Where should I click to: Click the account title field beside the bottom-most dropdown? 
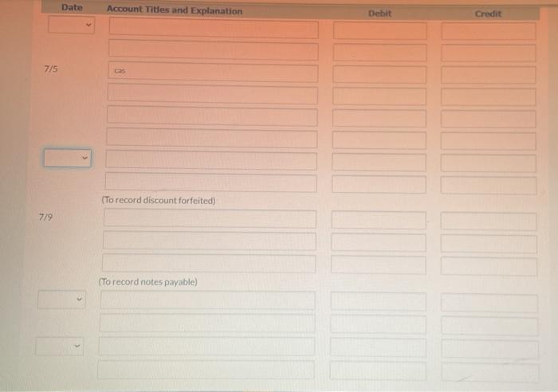(206, 347)
